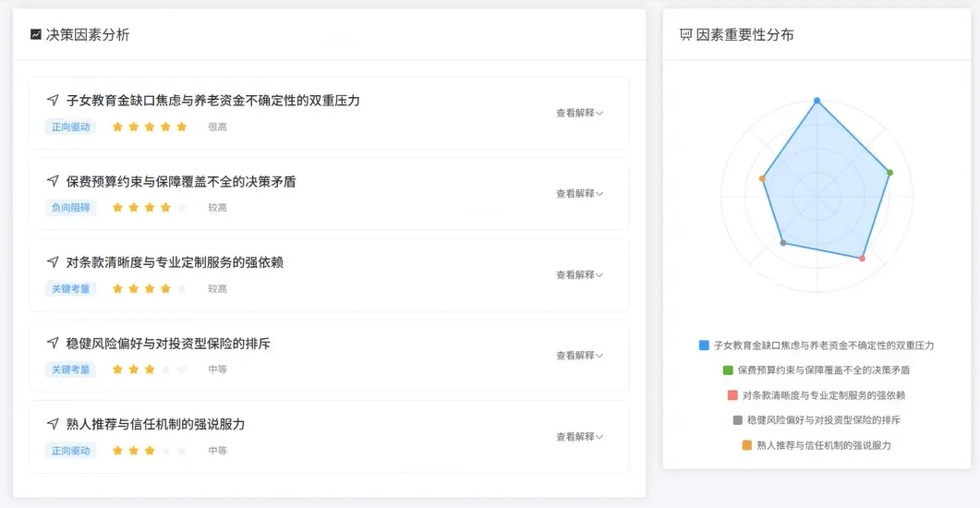980x508 pixels.
Task: Click the arrow icon before 保费预算约束 title
Action: coord(53,181)
